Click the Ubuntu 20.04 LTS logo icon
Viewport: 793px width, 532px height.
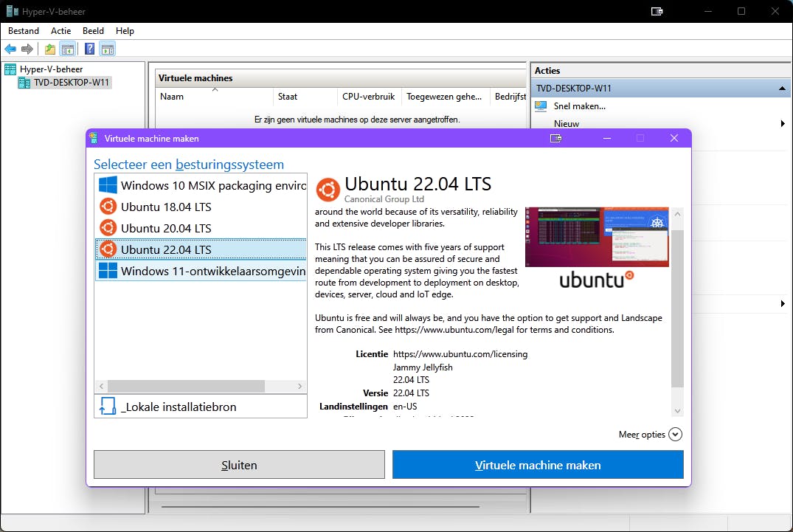108,227
